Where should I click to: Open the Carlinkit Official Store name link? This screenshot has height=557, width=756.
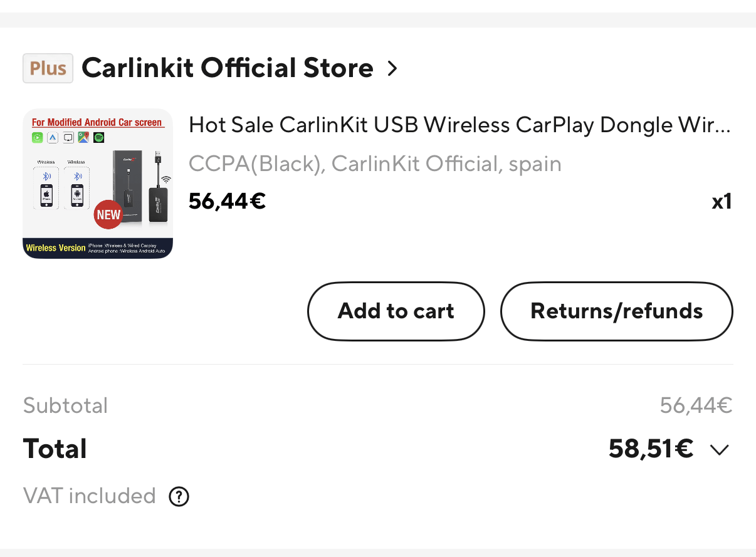coord(227,68)
